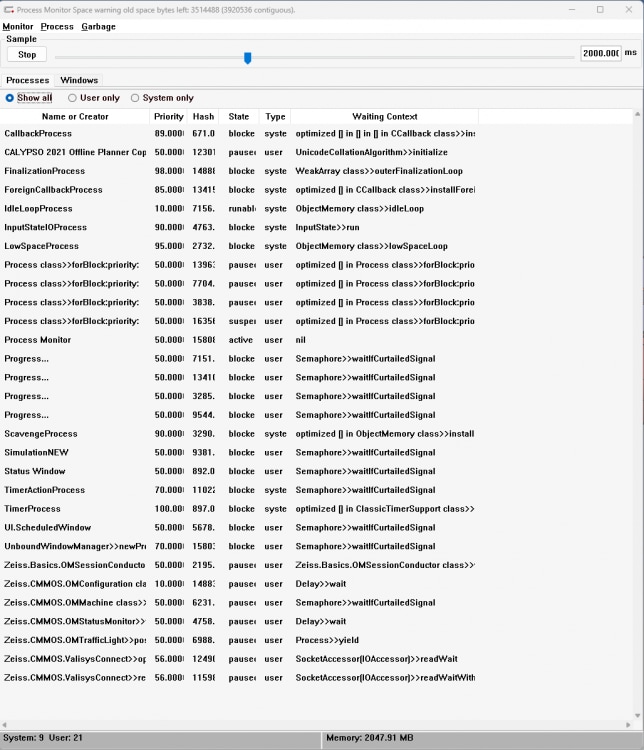644x750 pixels.
Task: Click 'ObjectMemory class>>idleLoop' cell
Action: (359, 209)
